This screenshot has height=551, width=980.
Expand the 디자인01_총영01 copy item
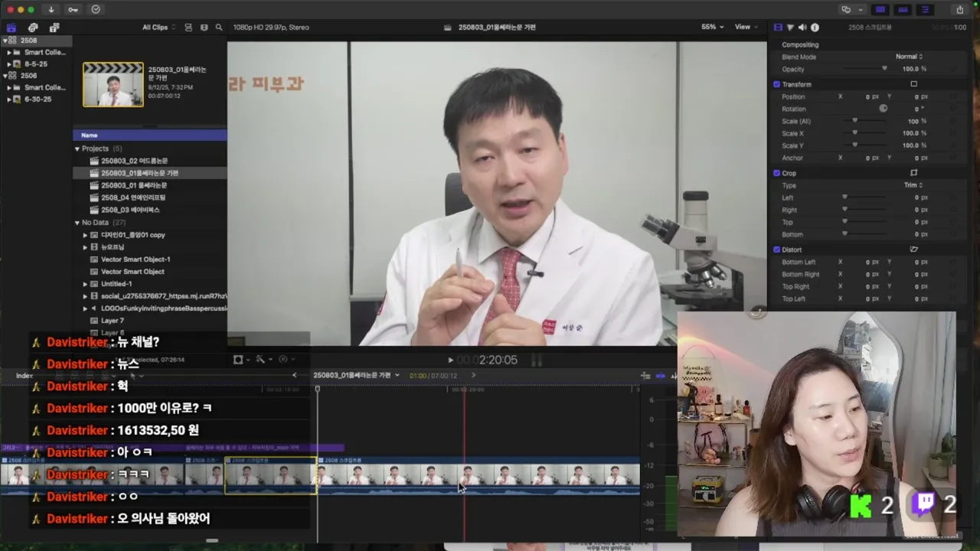(x=85, y=235)
